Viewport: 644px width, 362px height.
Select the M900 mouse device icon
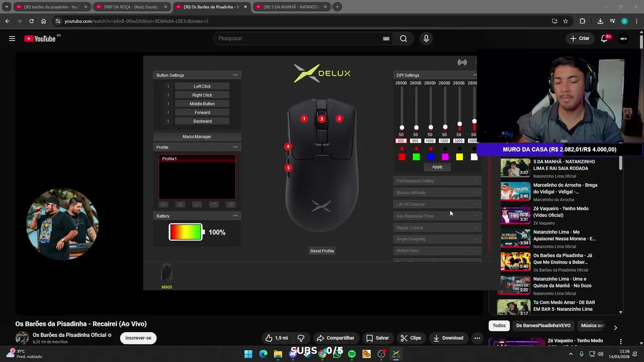tap(167, 273)
